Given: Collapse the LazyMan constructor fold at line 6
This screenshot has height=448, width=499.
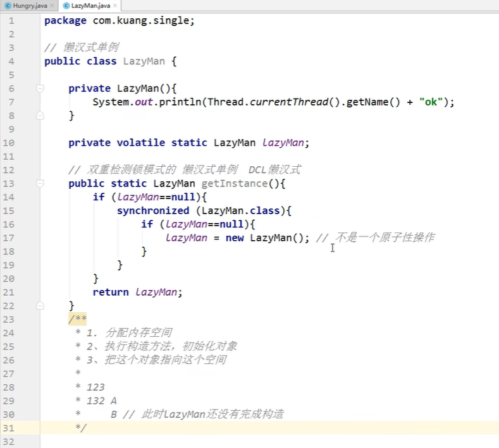Looking at the screenshot, I should coord(40,88).
